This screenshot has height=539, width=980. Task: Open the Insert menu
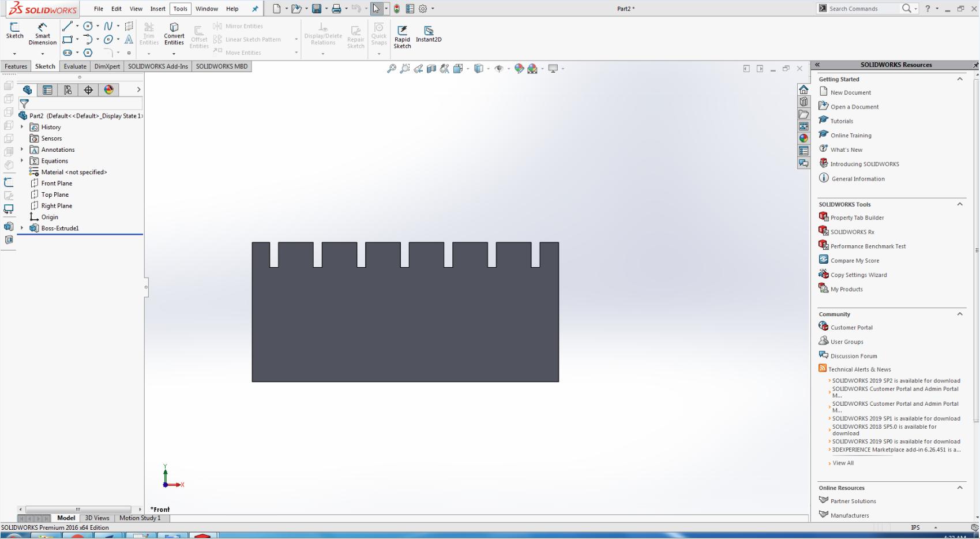point(157,9)
